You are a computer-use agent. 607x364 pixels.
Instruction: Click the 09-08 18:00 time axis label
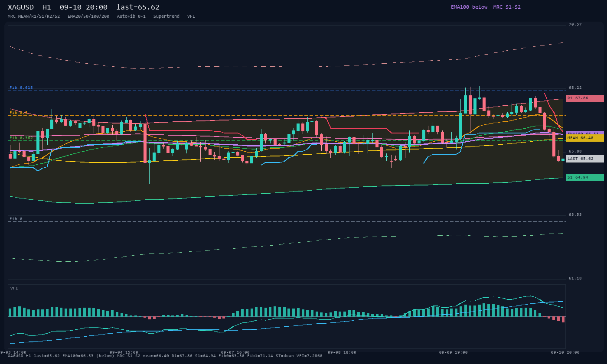point(342,352)
